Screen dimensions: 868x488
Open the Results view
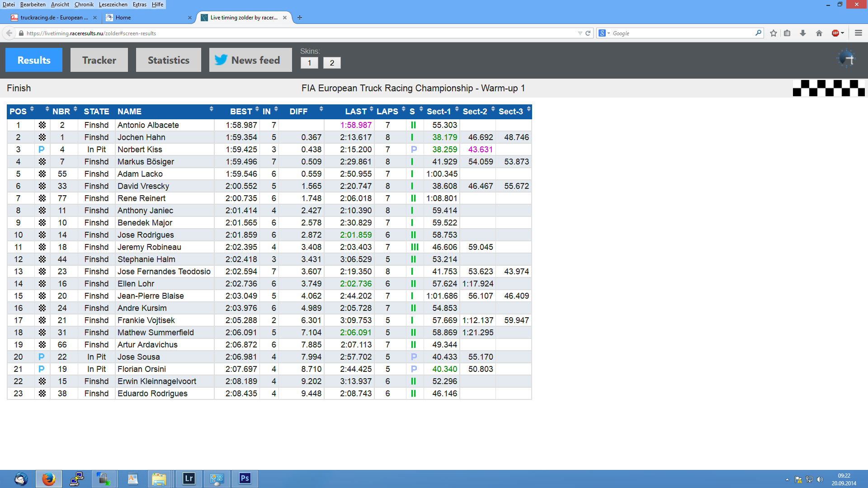(34, 60)
